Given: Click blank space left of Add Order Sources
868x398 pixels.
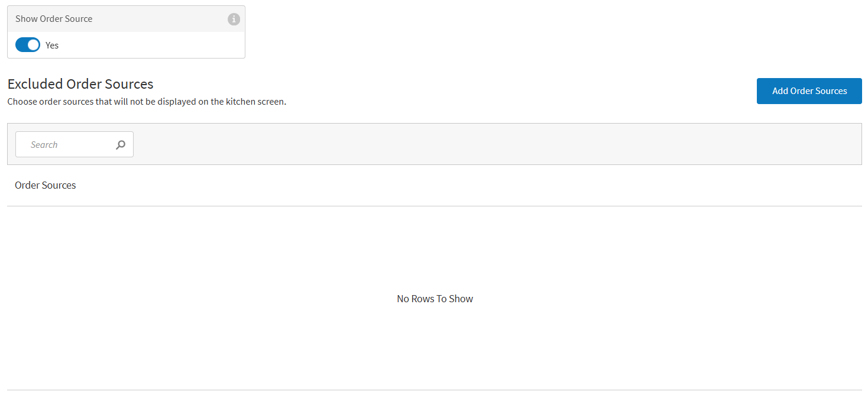Looking at the screenshot, I should pyautogui.click(x=532, y=91).
